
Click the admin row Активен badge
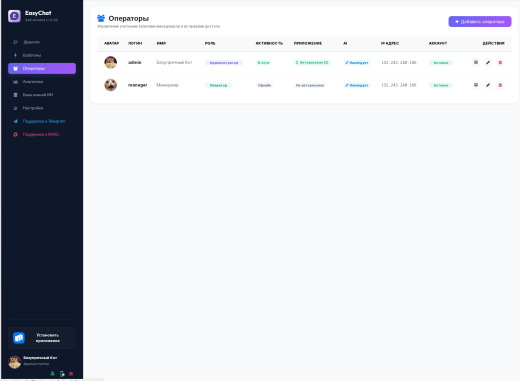point(441,63)
